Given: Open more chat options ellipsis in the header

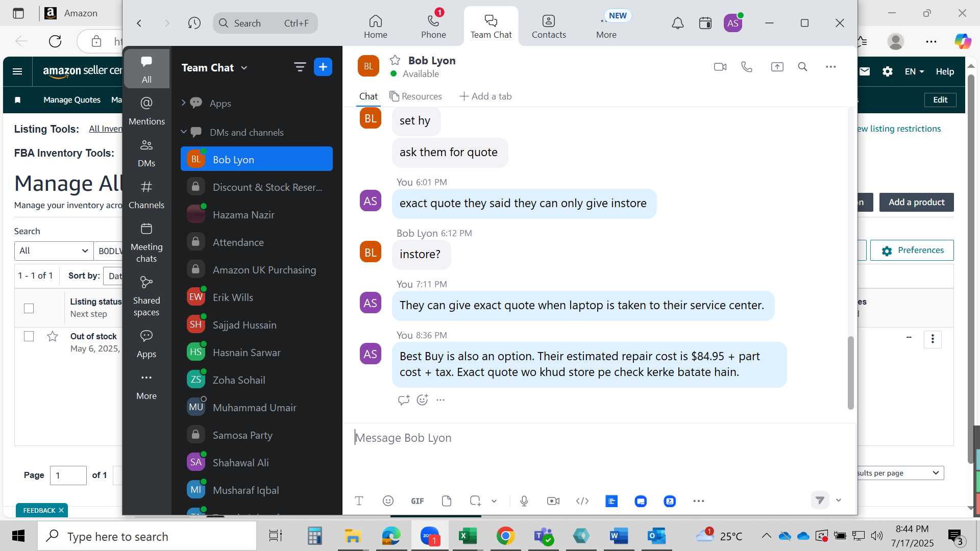Looking at the screenshot, I should pos(831,67).
